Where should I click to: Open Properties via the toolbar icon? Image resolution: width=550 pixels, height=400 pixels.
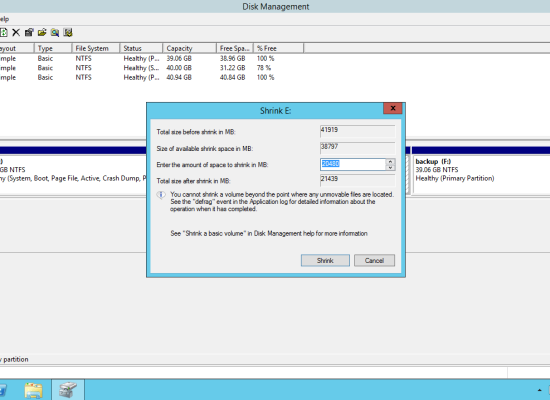point(29,33)
